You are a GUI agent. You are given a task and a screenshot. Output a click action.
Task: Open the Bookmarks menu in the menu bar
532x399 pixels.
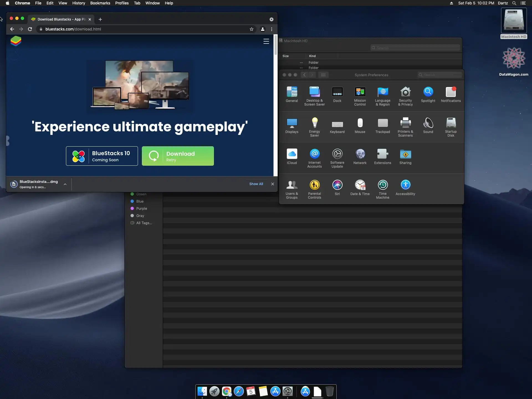(100, 3)
